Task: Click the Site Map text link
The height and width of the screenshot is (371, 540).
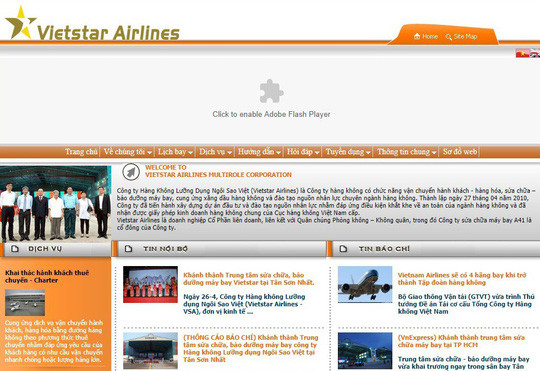Action: pos(465,37)
